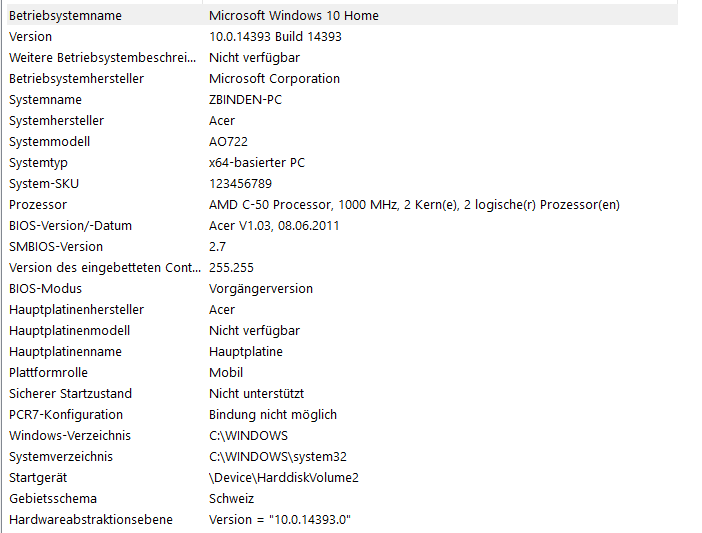Click the Hardwareabstraktionsebene row
Screen dimensions: 702x533
(342, 520)
